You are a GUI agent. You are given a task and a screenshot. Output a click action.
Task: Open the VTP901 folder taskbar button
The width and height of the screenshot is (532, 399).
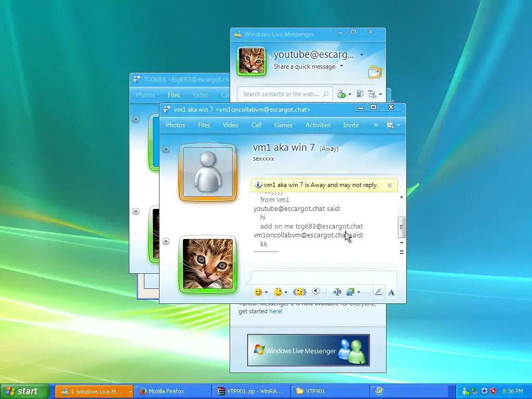pos(330,391)
